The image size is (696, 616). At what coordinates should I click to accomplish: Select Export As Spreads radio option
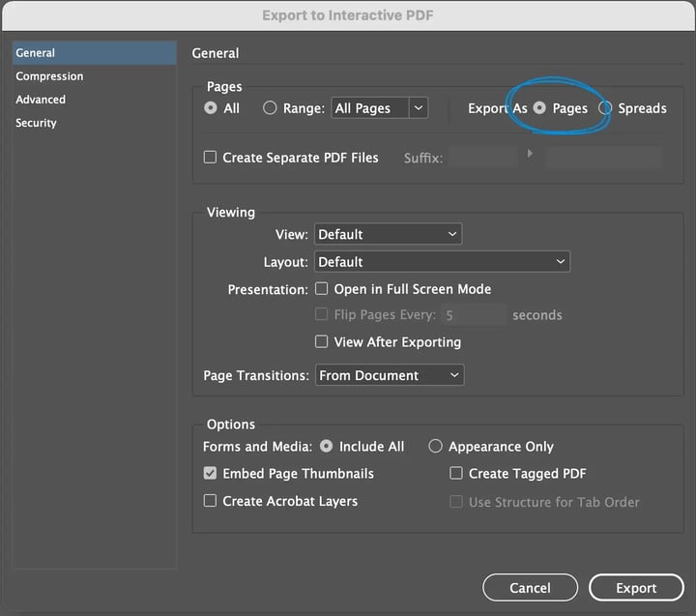pos(605,108)
